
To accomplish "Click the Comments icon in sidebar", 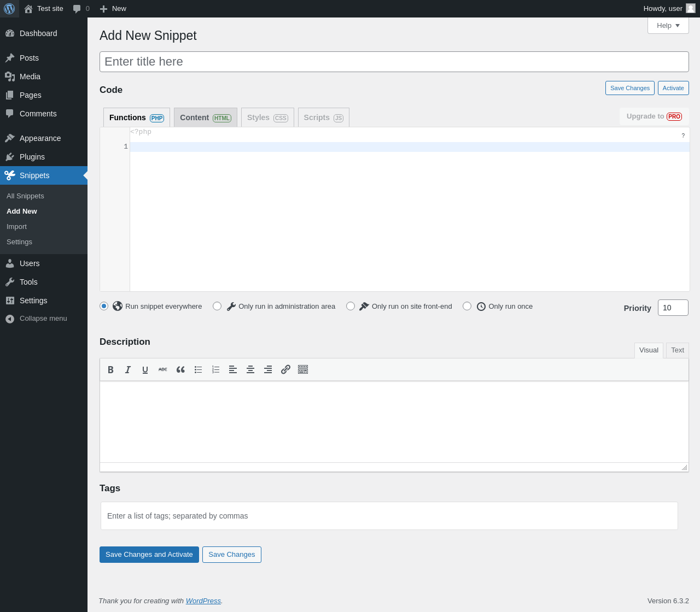I will [10, 114].
